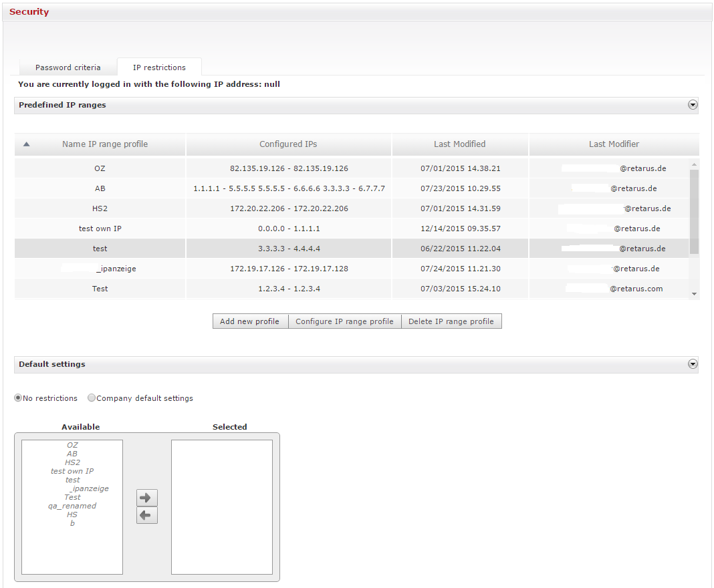Collapse the Default settings section
This screenshot has height=588, width=714.
[x=693, y=364]
